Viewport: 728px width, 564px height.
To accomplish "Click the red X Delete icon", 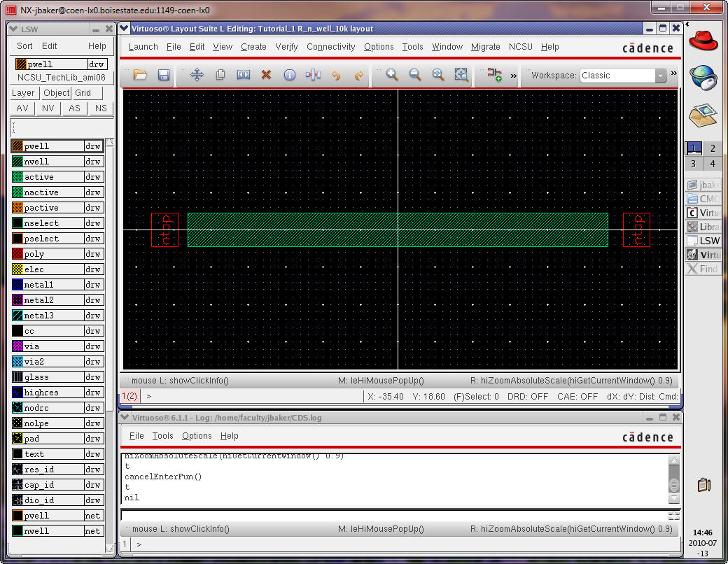I will [x=266, y=75].
